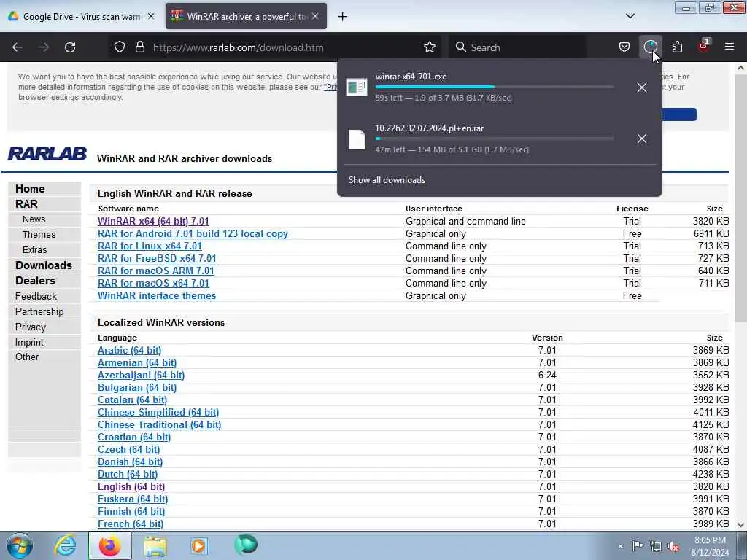
Task: Click the red uBlock extension icon
Action: (x=704, y=46)
